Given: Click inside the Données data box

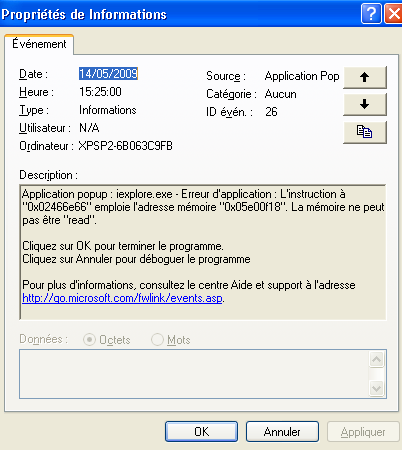Looking at the screenshot, I should (x=194, y=374).
